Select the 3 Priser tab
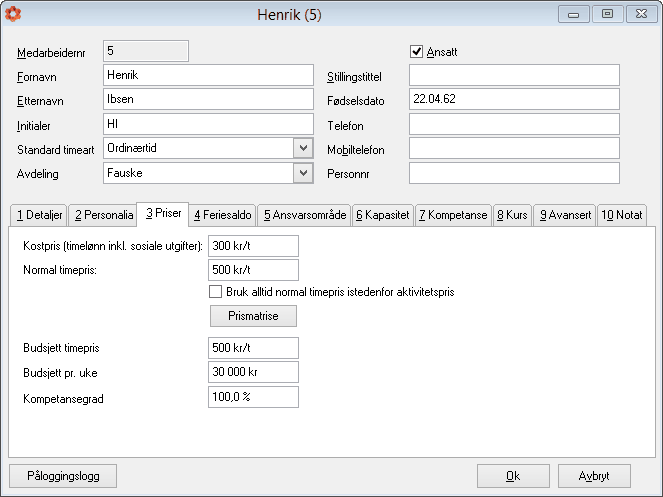Image resolution: width=663 pixels, height=497 pixels. coord(163,213)
